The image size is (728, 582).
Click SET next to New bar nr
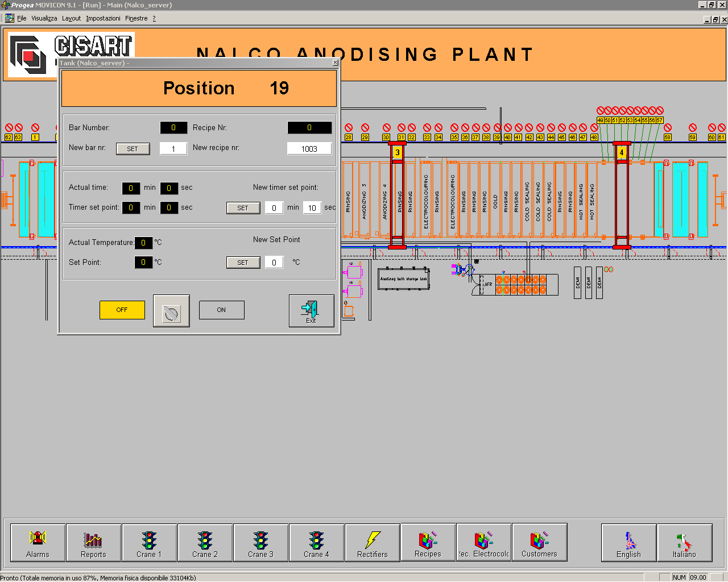pos(133,149)
